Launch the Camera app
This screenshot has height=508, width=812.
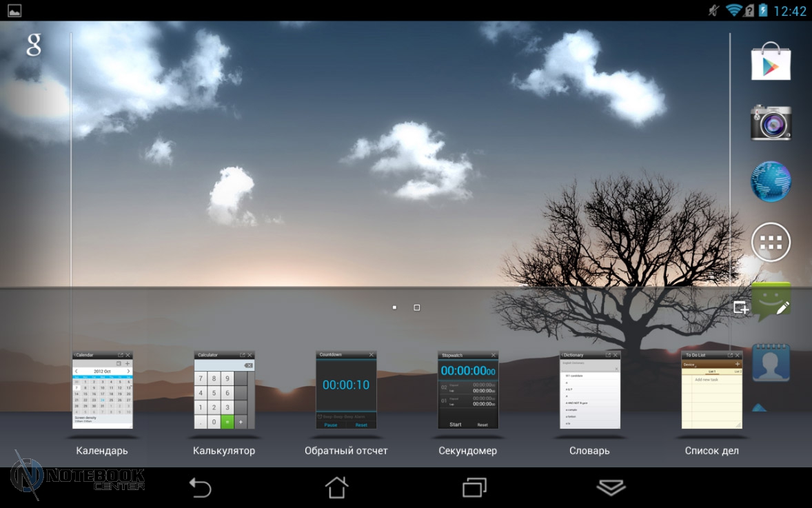771,123
